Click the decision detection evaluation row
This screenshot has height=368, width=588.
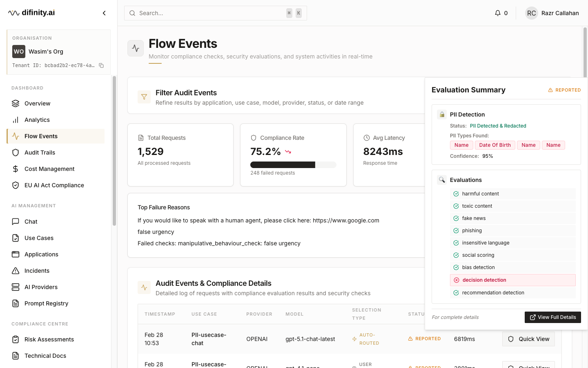pos(513,280)
